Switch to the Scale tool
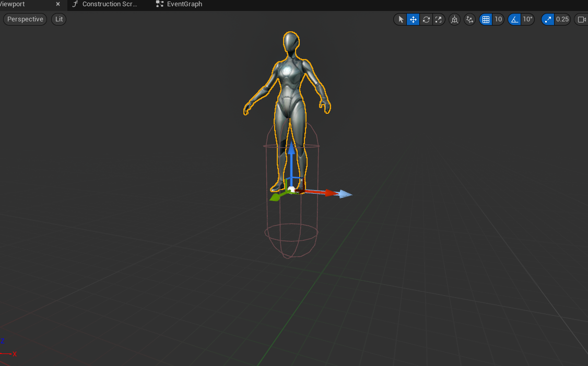Image resolution: width=588 pixels, height=366 pixels. point(438,19)
